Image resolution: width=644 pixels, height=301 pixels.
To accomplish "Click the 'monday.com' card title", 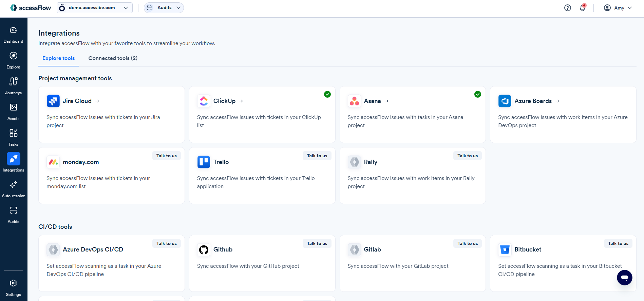I will tap(81, 162).
